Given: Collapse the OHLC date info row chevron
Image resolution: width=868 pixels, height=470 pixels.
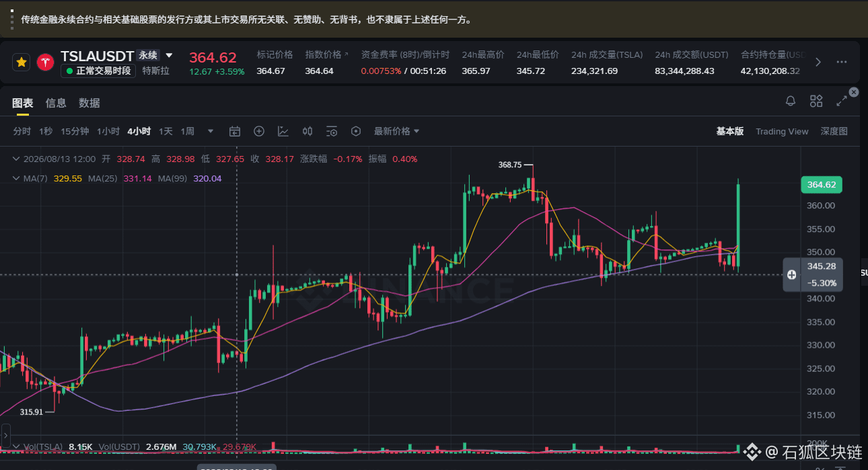Looking at the screenshot, I should click(16, 159).
